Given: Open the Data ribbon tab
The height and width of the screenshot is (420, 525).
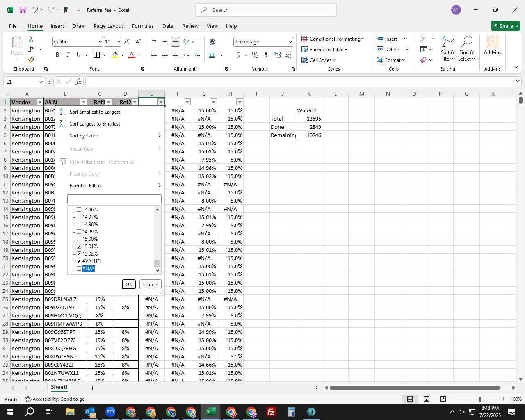Looking at the screenshot, I should pos(168,26).
